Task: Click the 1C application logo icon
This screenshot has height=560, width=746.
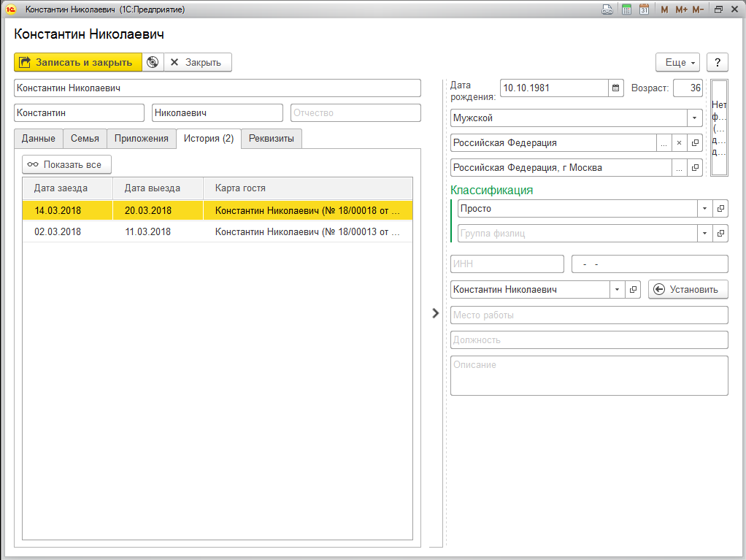Action: coord(10,9)
